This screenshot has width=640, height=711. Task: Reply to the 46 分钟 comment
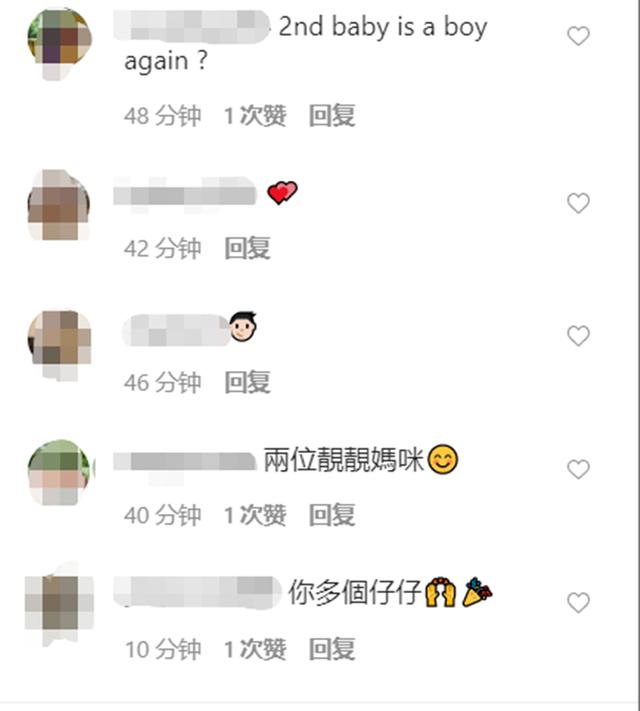(x=248, y=382)
